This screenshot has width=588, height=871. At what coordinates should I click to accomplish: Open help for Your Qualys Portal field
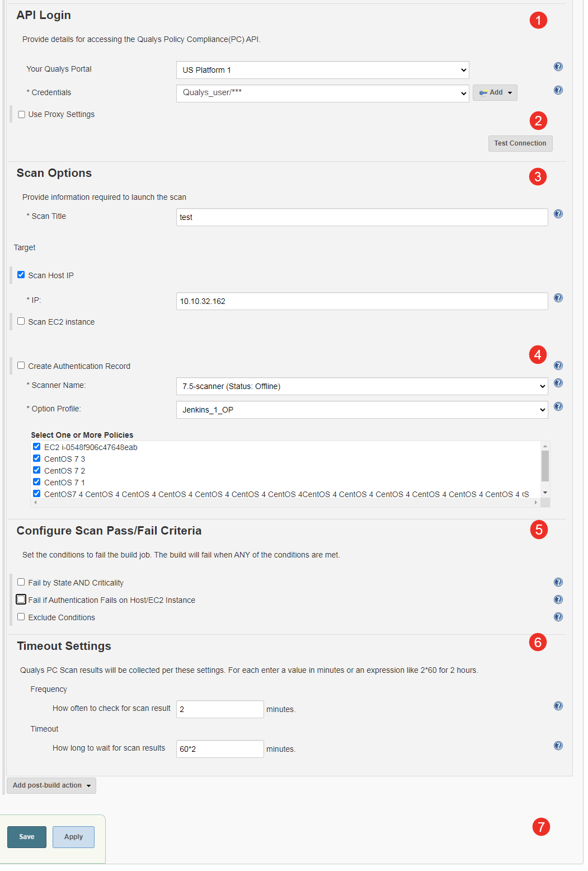[x=558, y=67]
